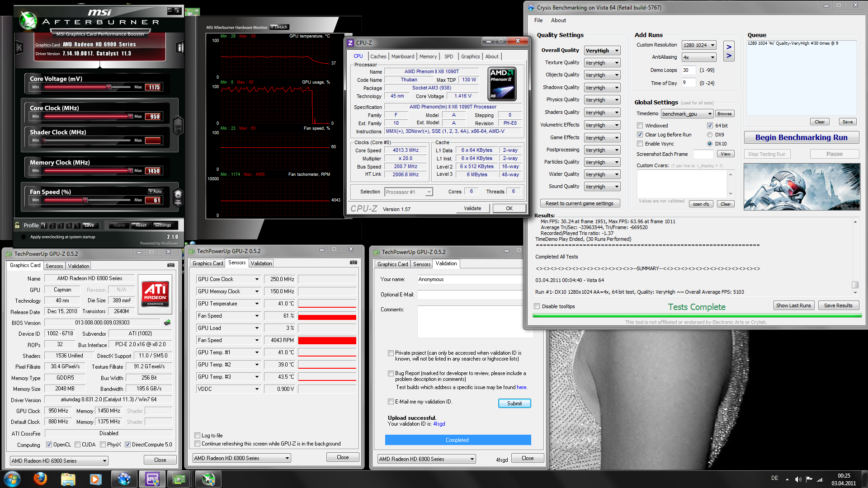Image resolution: width=868 pixels, height=488 pixels.
Task: Open the File menu in Crysis benchmark
Action: (x=538, y=20)
